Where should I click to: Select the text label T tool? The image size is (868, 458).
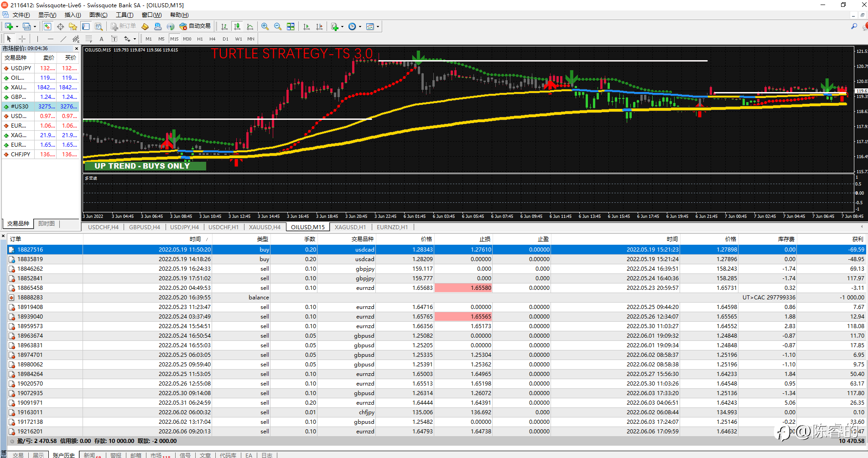click(114, 39)
